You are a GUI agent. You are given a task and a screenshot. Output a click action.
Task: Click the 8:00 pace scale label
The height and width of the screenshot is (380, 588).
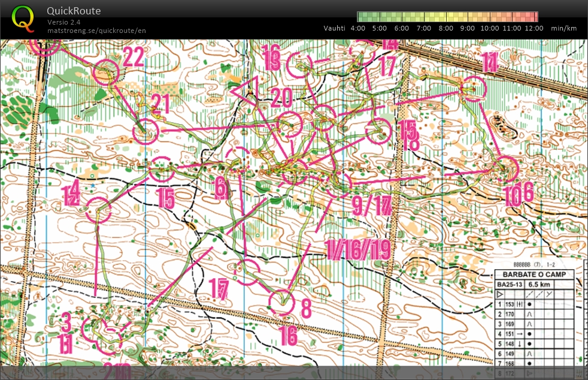(x=445, y=28)
